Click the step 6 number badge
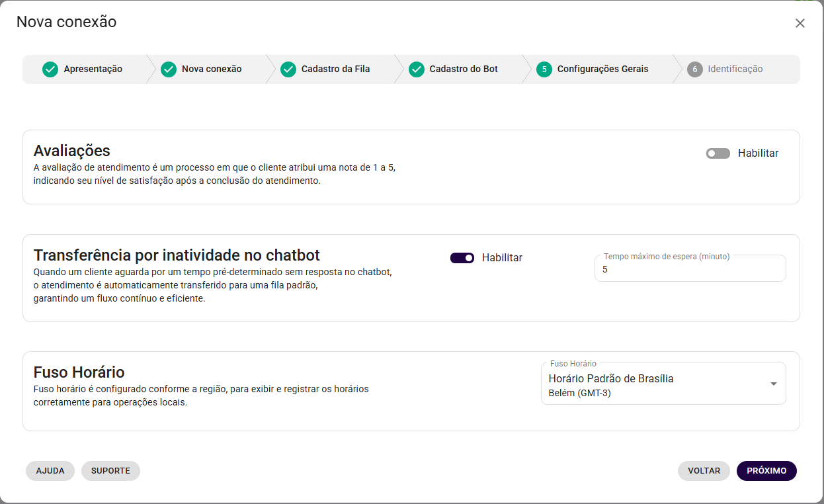Image resolution: width=824 pixels, height=504 pixels. pos(694,69)
